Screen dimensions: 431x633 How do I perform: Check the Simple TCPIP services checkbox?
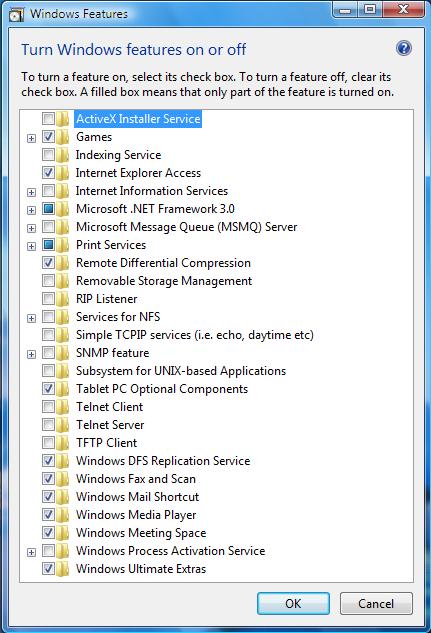click(x=48, y=334)
